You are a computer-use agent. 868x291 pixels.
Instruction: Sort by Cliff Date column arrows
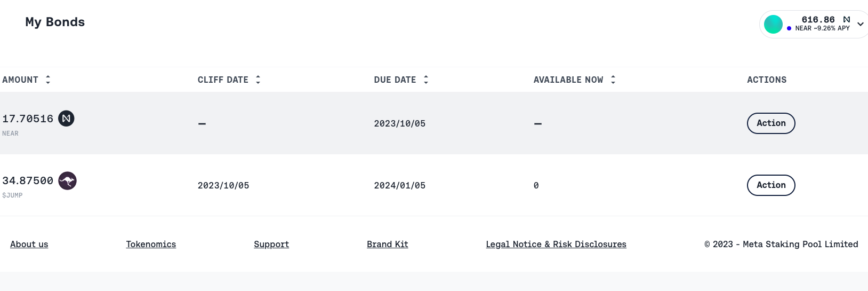(x=258, y=80)
